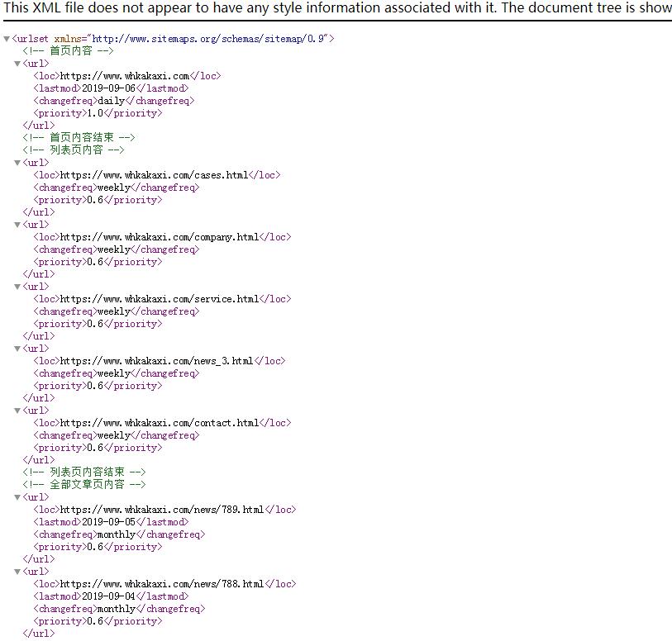672x641 pixels.
Task: Click priority 0.6 under news/788.html
Action: (95, 621)
